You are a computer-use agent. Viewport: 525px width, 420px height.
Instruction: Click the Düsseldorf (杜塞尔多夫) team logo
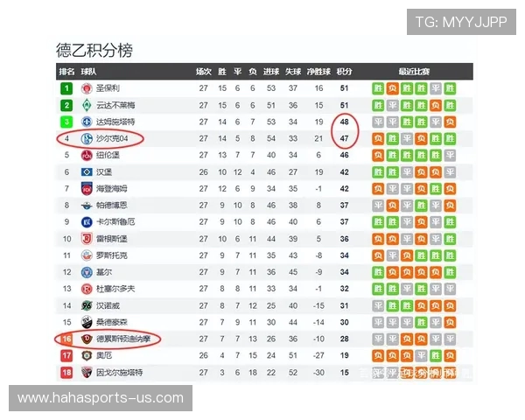87,289
